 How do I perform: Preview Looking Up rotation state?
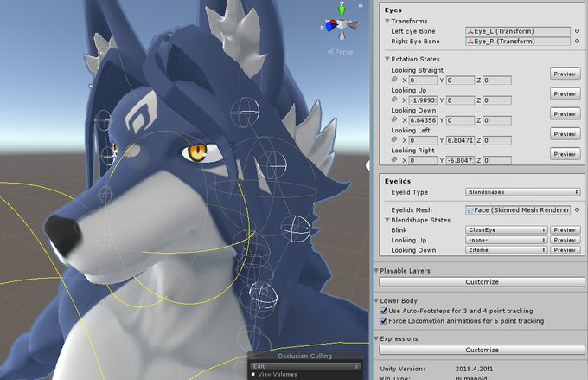click(x=566, y=93)
